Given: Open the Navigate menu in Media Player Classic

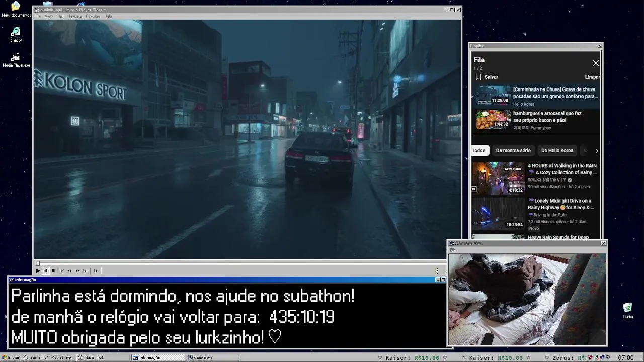Looking at the screenshot, I should coord(74,16).
